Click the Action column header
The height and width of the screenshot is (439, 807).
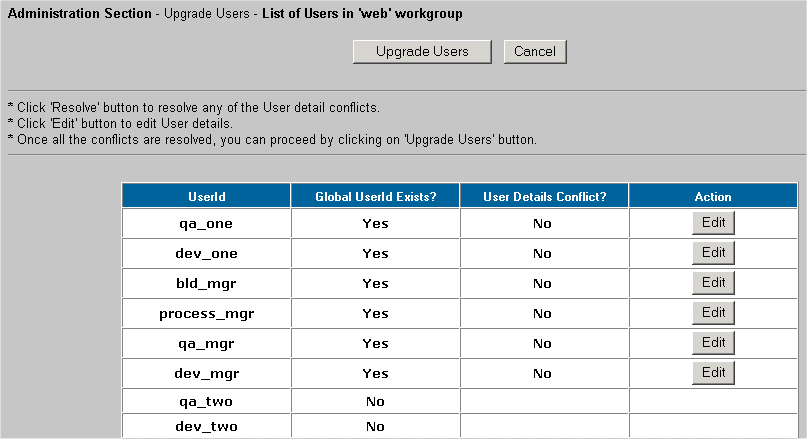(713, 197)
